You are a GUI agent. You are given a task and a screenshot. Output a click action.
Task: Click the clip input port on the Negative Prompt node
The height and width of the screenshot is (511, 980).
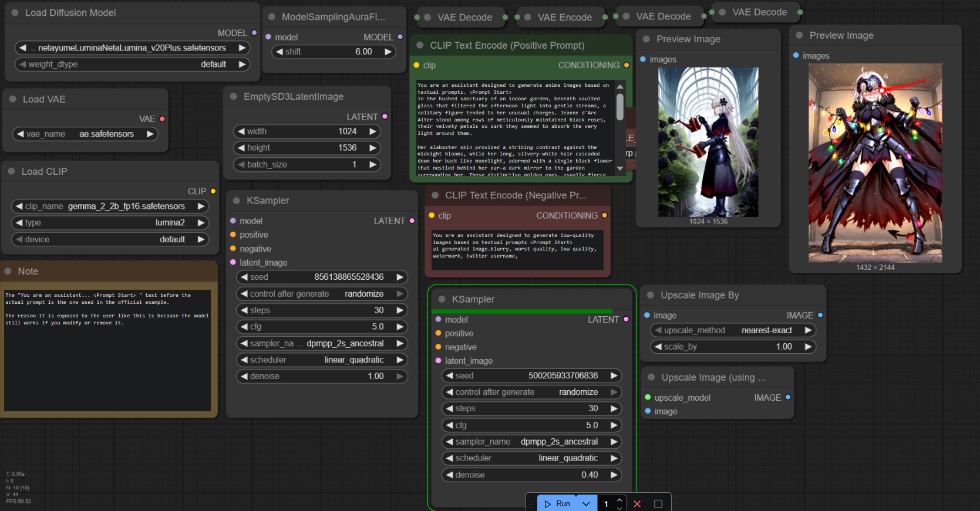click(x=432, y=215)
